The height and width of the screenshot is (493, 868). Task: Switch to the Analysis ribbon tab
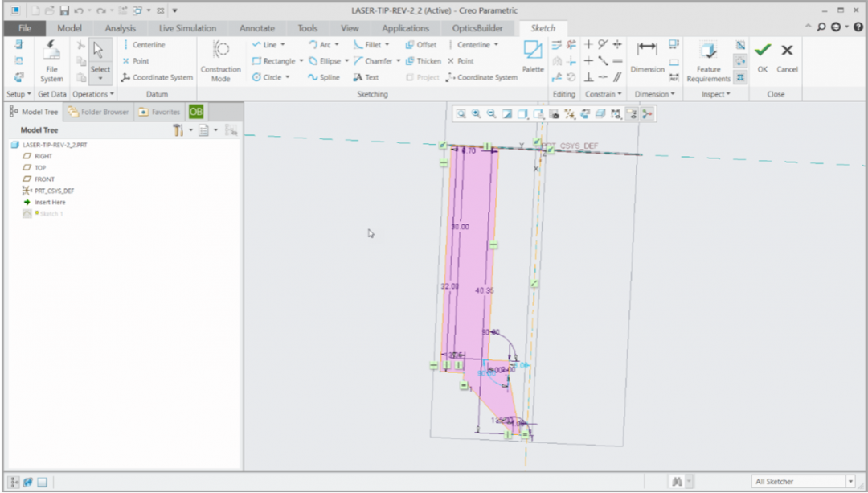pyautogui.click(x=121, y=28)
